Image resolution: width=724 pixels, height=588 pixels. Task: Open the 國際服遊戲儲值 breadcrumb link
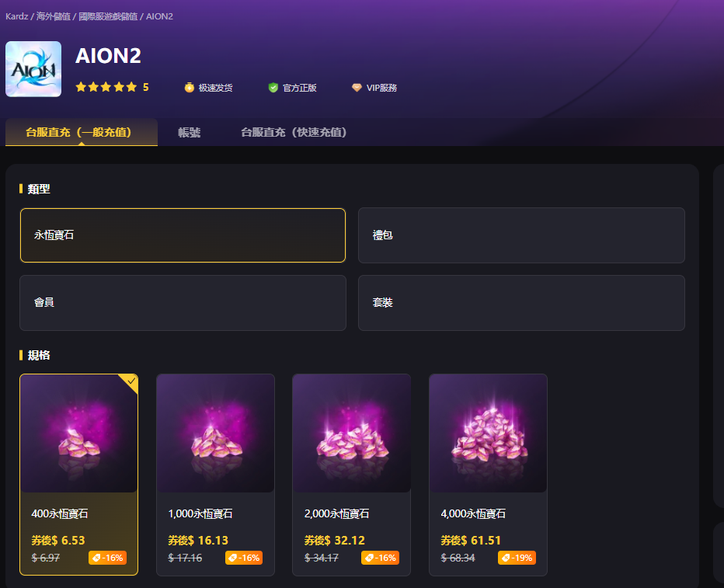(108, 16)
